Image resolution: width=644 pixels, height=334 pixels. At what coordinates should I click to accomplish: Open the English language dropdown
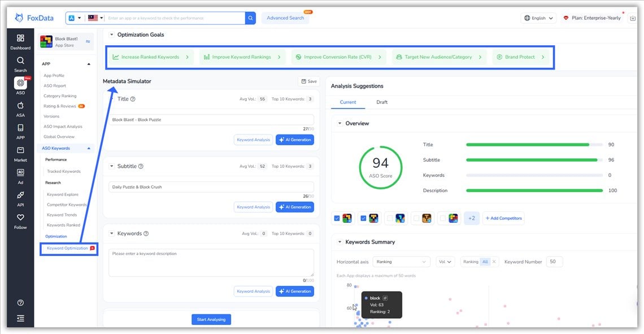[x=538, y=18]
